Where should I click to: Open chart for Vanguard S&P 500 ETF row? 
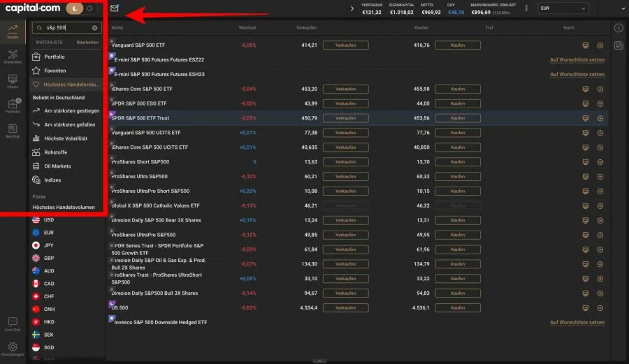[x=585, y=45]
